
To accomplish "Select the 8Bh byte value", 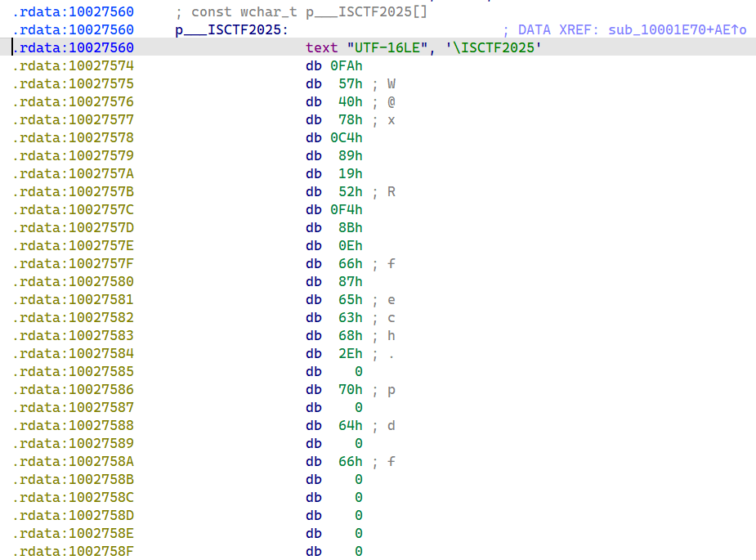I will click(x=351, y=228).
